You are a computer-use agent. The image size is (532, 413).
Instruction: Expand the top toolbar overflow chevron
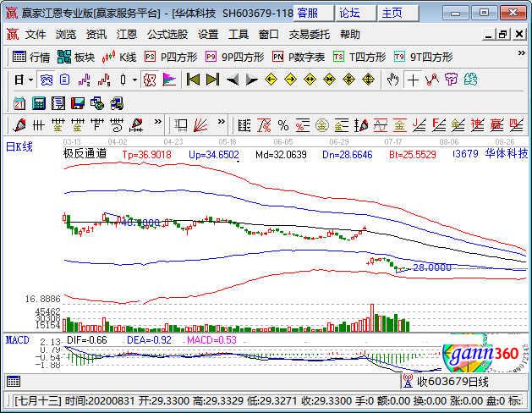[522, 53]
